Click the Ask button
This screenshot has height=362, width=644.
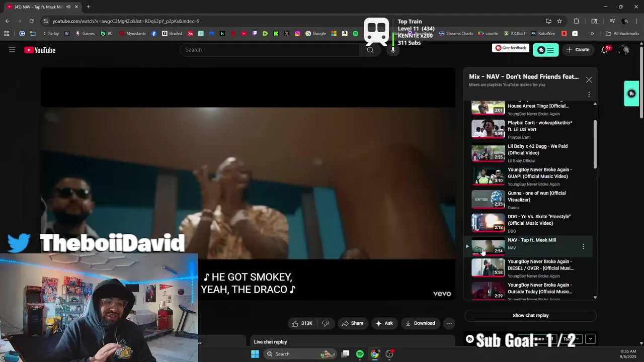click(x=384, y=323)
